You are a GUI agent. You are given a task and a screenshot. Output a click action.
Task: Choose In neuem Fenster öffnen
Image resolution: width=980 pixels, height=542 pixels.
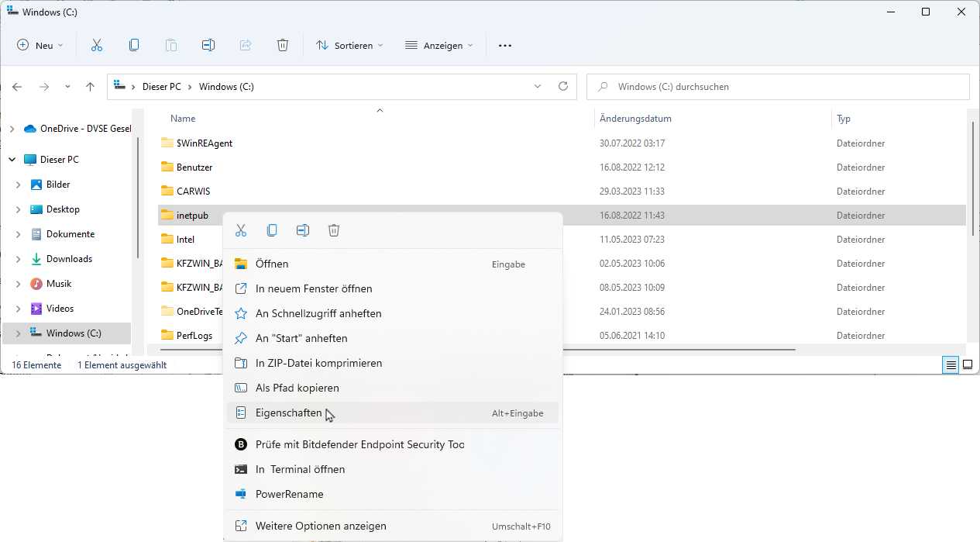coord(393,289)
